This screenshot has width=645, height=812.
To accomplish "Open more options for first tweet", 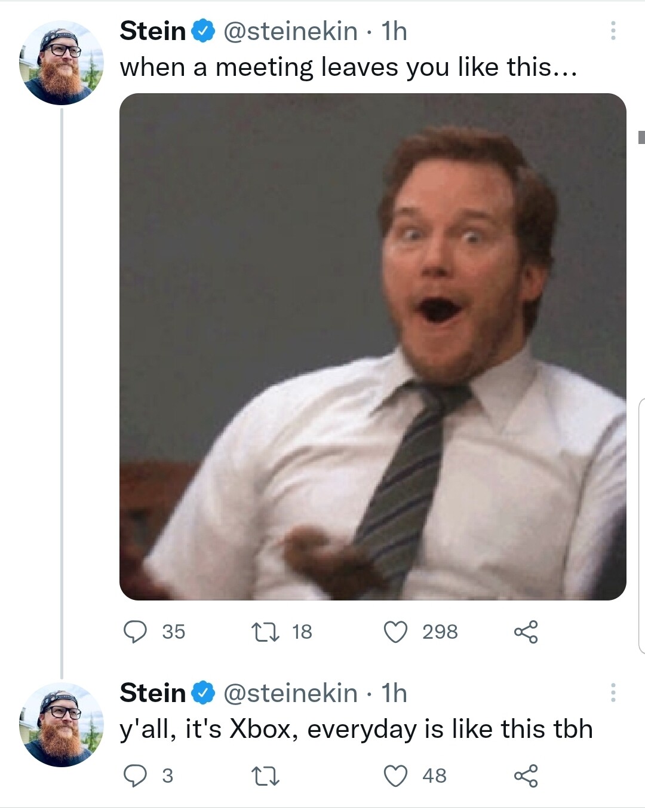I will [613, 31].
